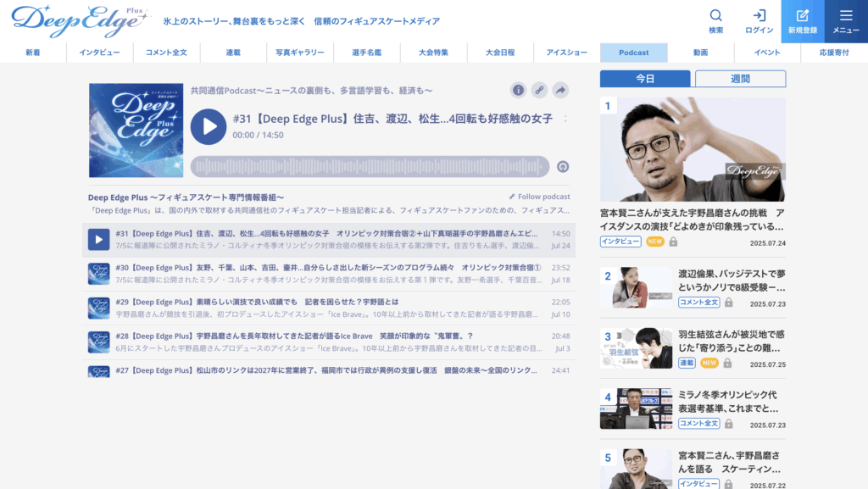Viewport: 868px width, 489px height.
Task: Click the Deep Edge Plus podcast cover art
Action: [136, 130]
